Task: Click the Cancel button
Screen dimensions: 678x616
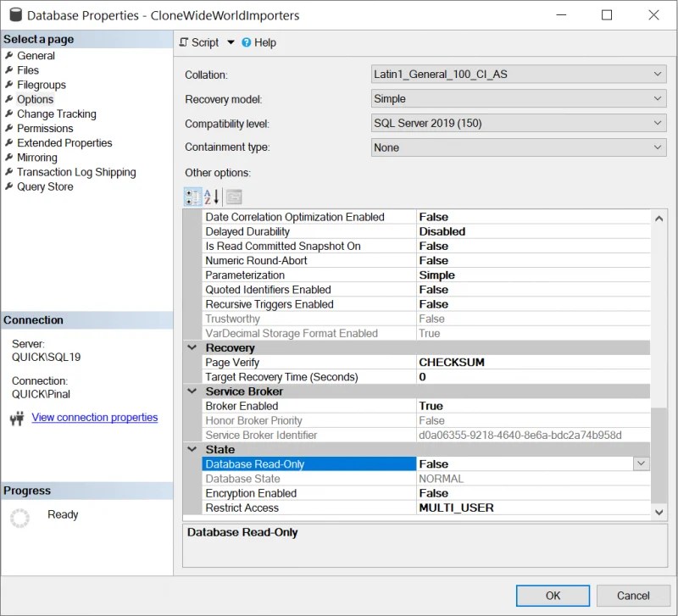Action: tap(633, 596)
